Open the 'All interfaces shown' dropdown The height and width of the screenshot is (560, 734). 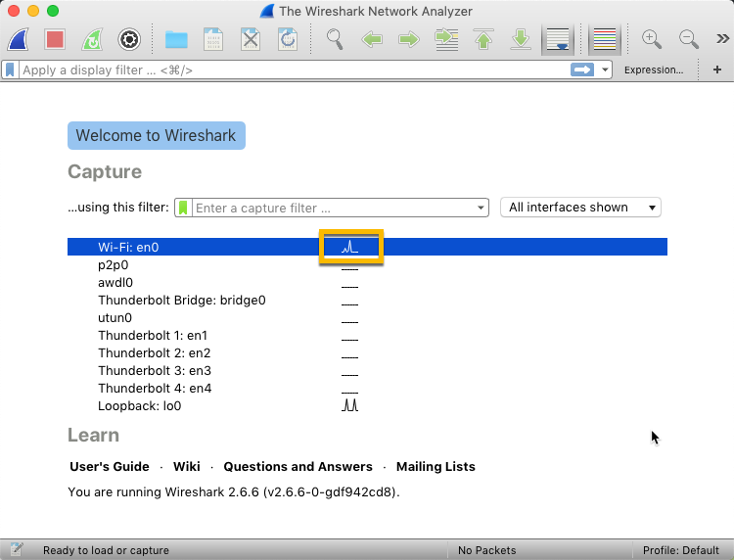point(580,207)
